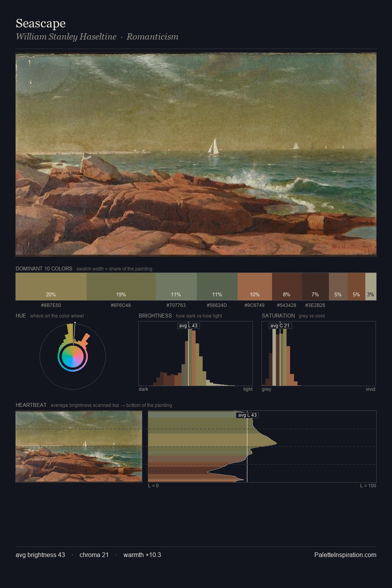392x588 pixels.
Task: Select the 10% terracotta swatch
Action: (x=255, y=287)
